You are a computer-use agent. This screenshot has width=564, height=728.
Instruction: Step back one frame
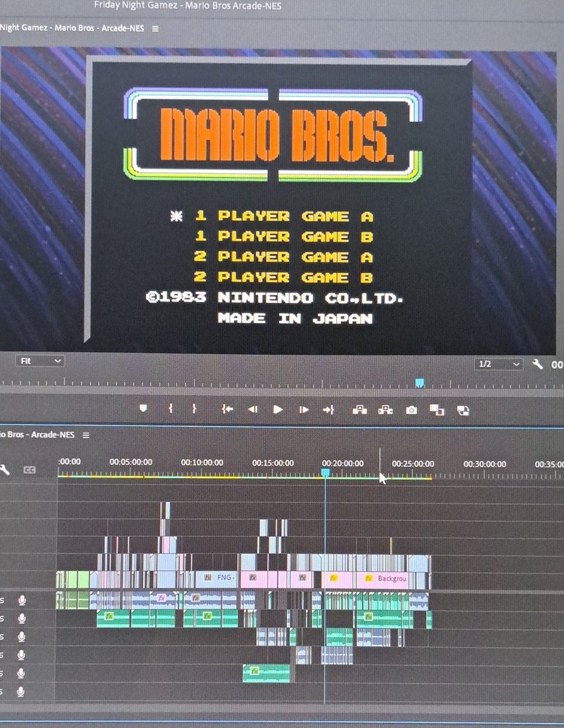[253, 409]
